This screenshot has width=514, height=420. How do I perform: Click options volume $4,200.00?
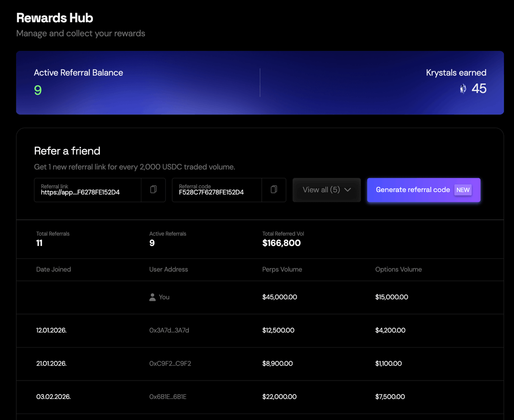390,330
